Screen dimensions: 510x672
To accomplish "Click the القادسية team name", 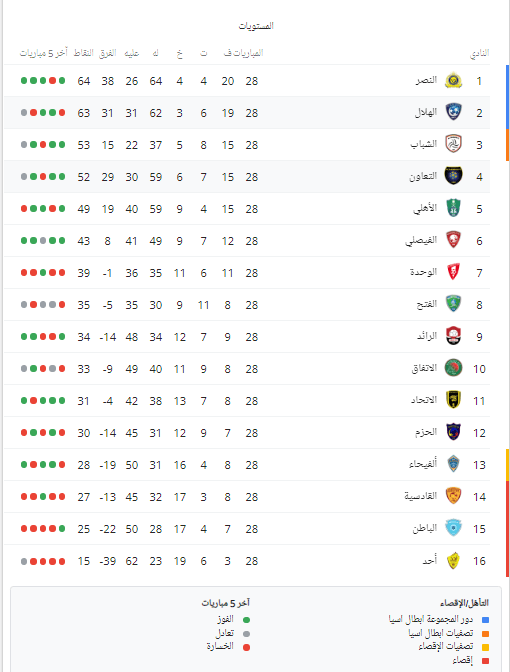I will coord(420,496).
